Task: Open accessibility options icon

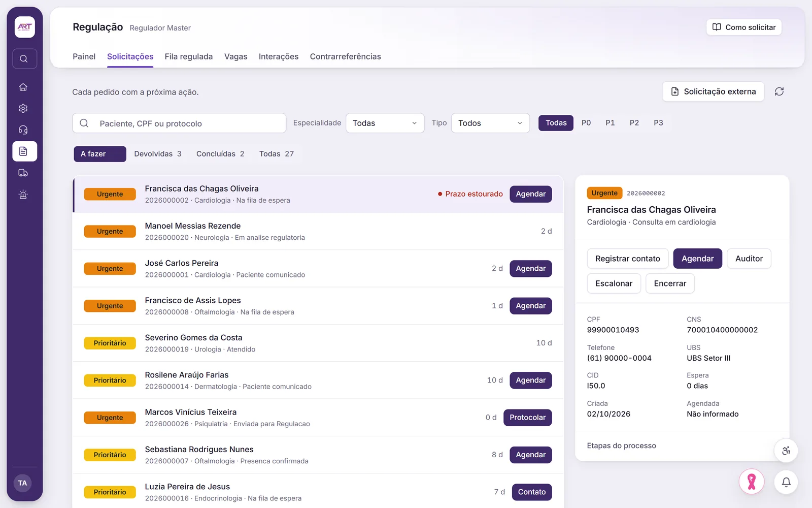Action: [786, 451]
